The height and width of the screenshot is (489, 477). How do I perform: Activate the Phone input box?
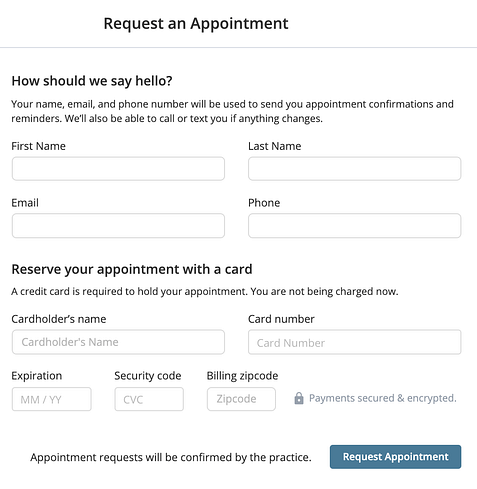click(355, 226)
